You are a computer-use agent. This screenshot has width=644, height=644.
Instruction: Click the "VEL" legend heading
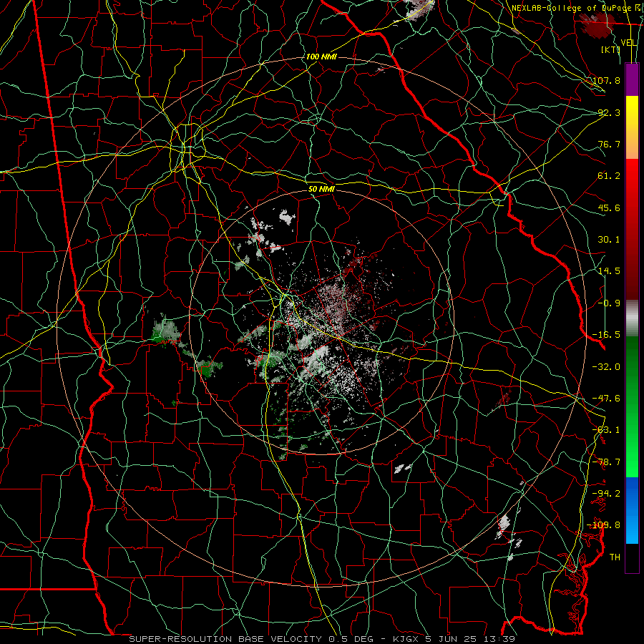tap(629, 43)
